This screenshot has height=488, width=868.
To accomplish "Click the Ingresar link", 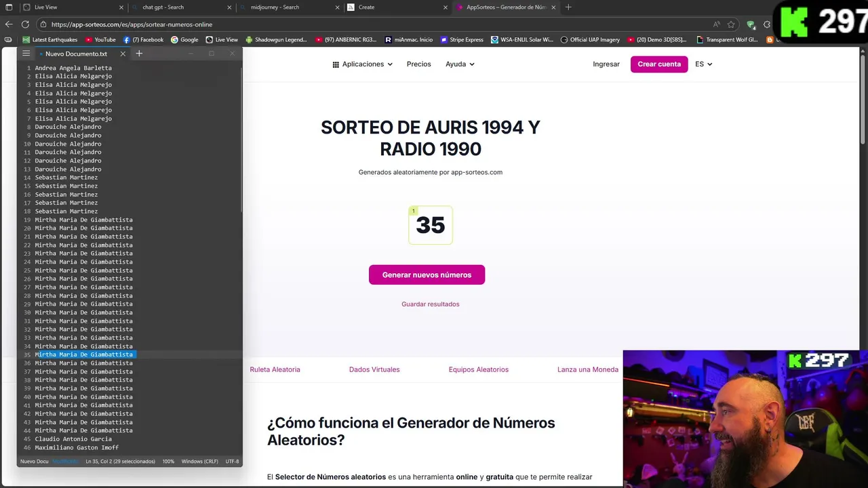I will [x=606, y=64].
